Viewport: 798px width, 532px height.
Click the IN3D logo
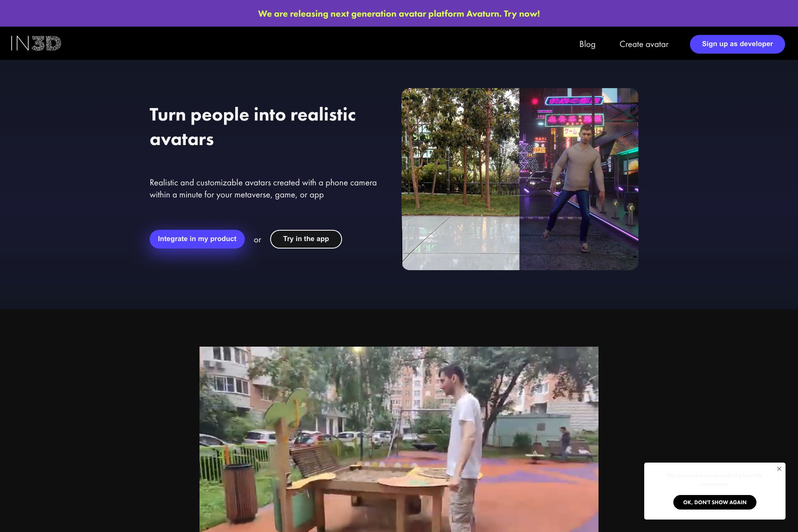click(x=36, y=43)
